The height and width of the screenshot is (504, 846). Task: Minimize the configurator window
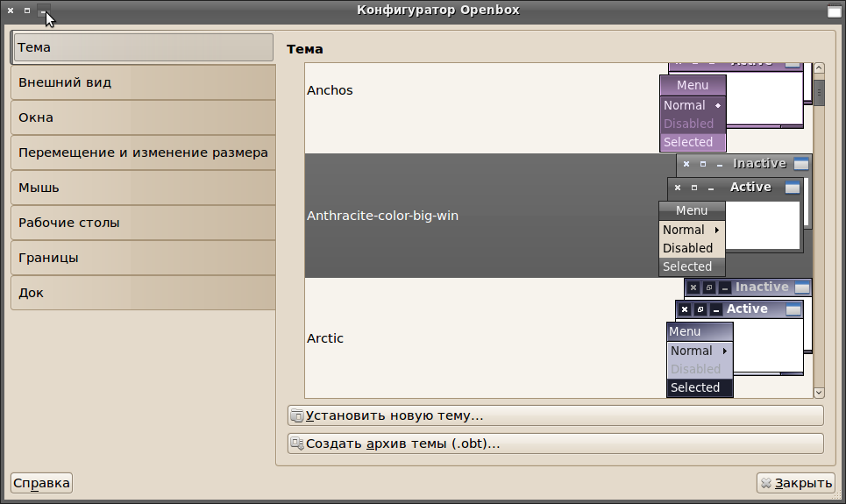coord(44,11)
